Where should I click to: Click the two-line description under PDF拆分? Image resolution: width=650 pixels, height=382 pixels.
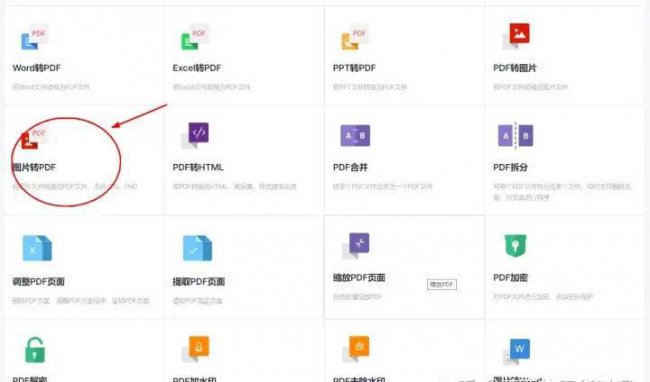click(x=562, y=192)
